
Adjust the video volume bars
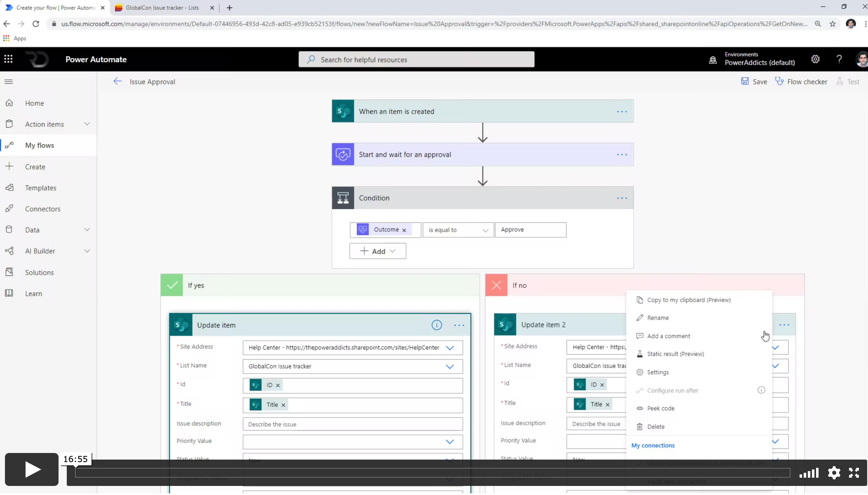click(809, 473)
